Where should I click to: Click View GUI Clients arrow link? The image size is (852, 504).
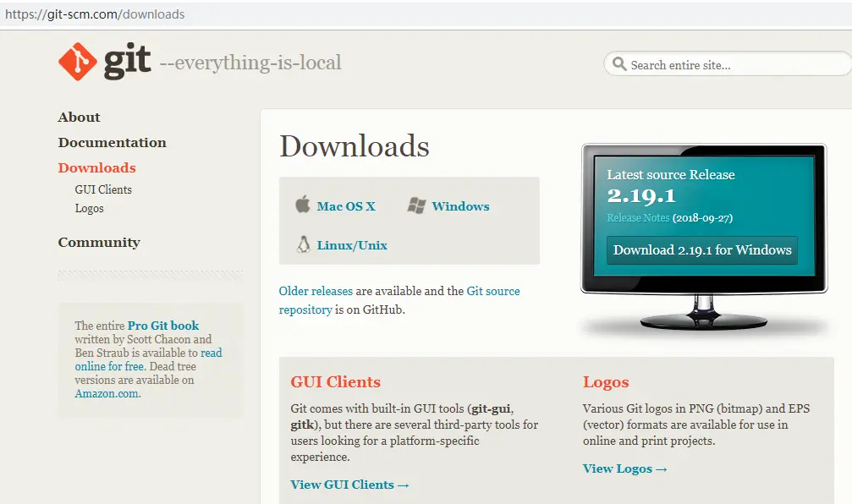[349, 485]
